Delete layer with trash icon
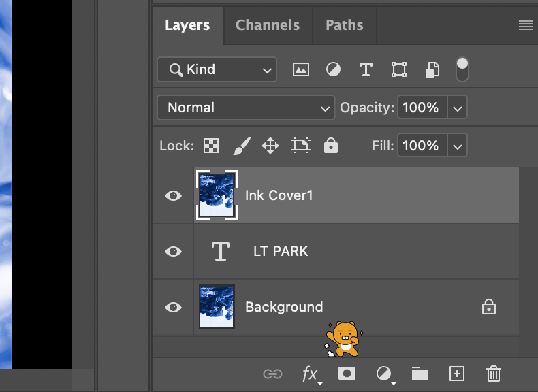The height and width of the screenshot is (392, 538). pyautogui.click(x=494, y=374)
